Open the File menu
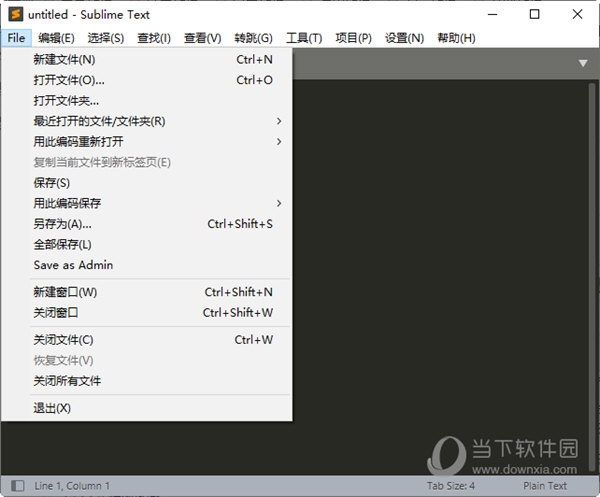This screenshot has height=497, width=600. coord(16,38)
